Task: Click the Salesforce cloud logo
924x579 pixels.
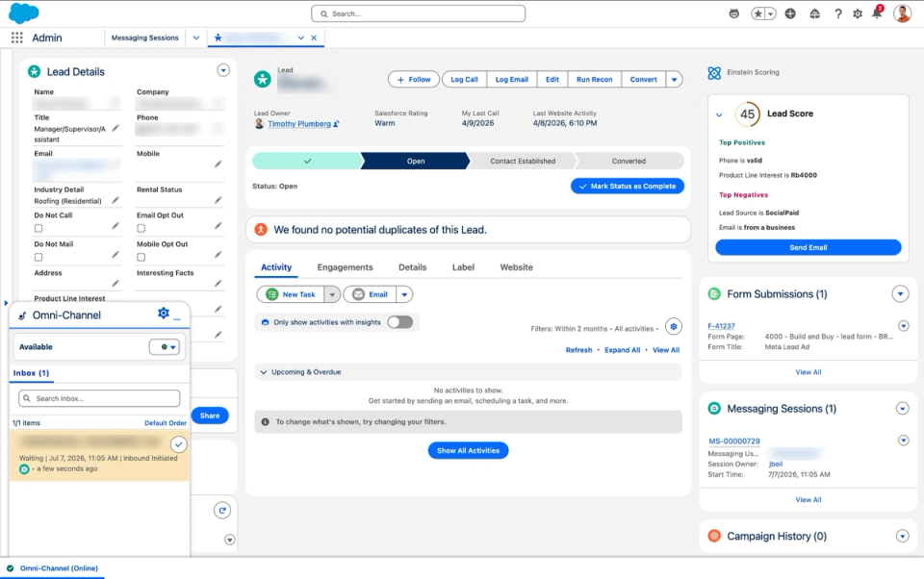Action: tap(23, 13)
